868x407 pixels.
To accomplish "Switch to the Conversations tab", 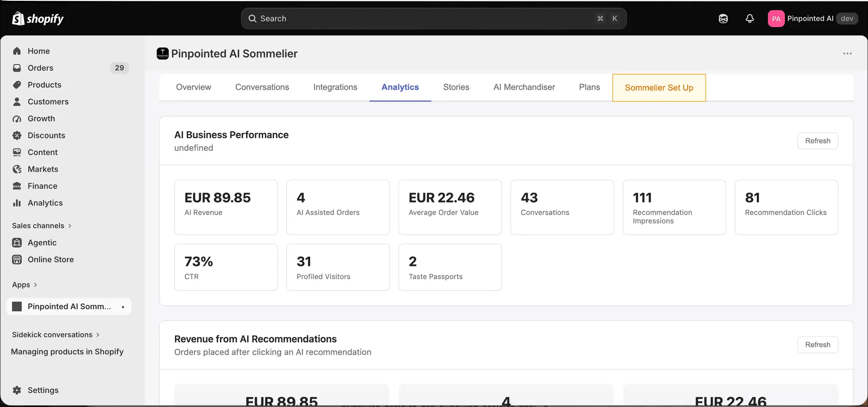I will pyautogui.click(x=262, y=87).
